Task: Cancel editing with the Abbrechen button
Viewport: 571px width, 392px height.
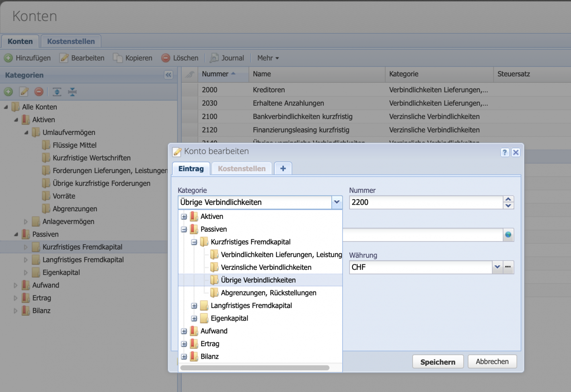Action: pos(492,361)
